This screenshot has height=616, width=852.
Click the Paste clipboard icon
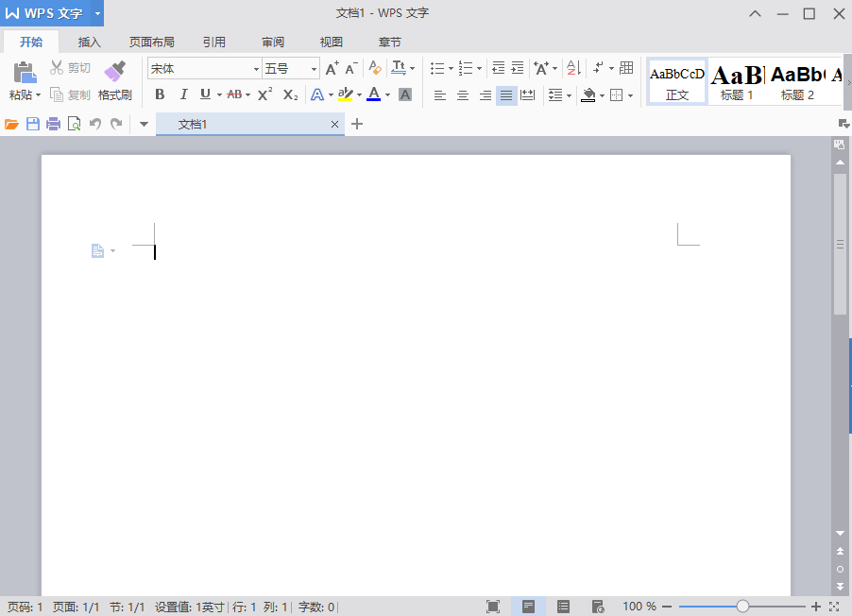[25, 71]
